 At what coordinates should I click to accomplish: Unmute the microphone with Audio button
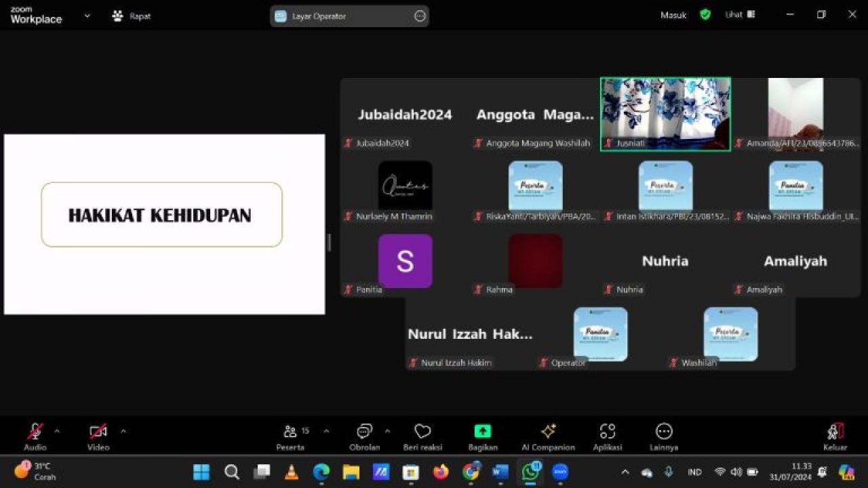click(x=35, y=436)
